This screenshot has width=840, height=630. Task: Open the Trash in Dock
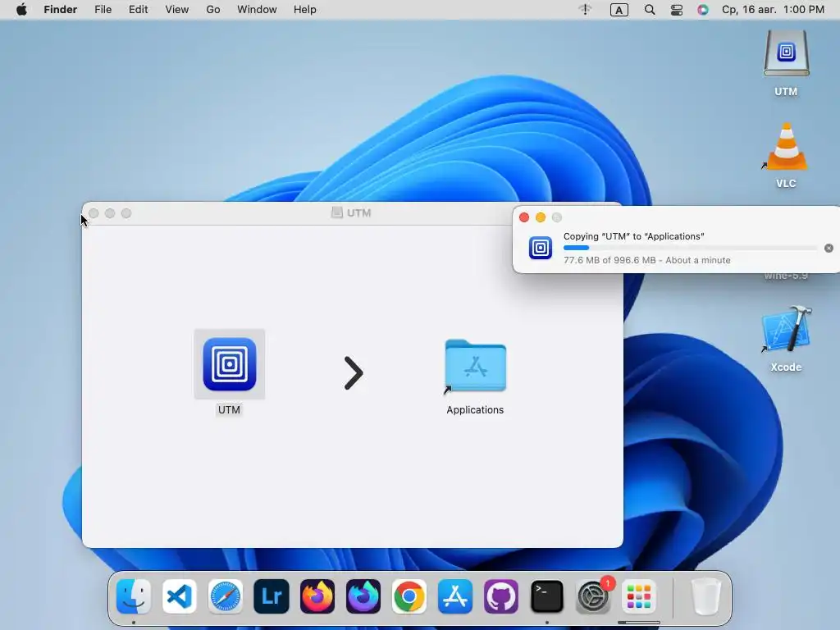[x=706, y=596]
